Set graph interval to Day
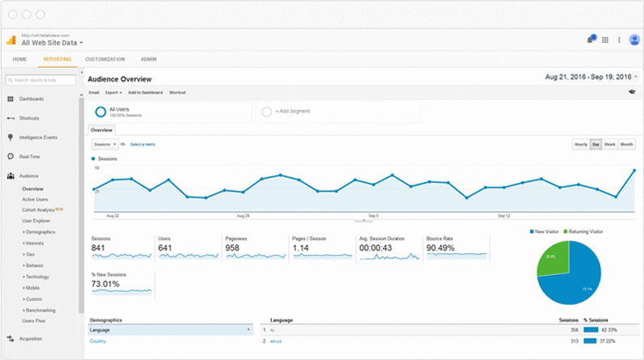 coord(595,144)
